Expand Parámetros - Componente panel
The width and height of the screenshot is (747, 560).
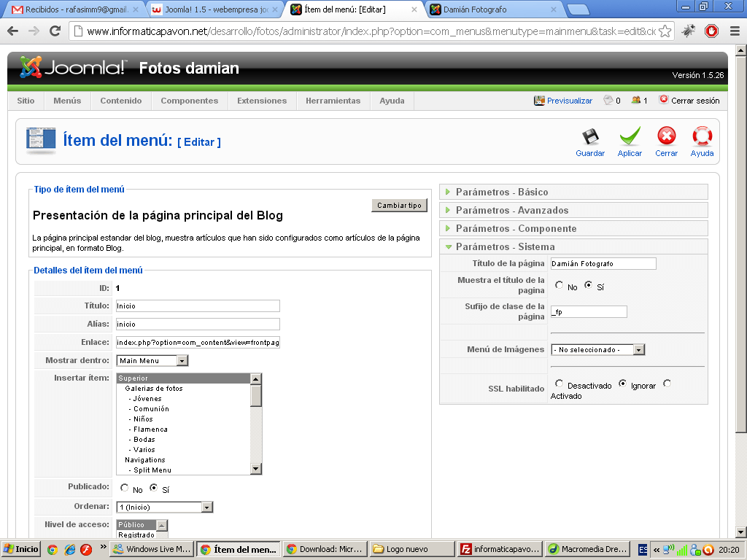click(x=573, y=228)
